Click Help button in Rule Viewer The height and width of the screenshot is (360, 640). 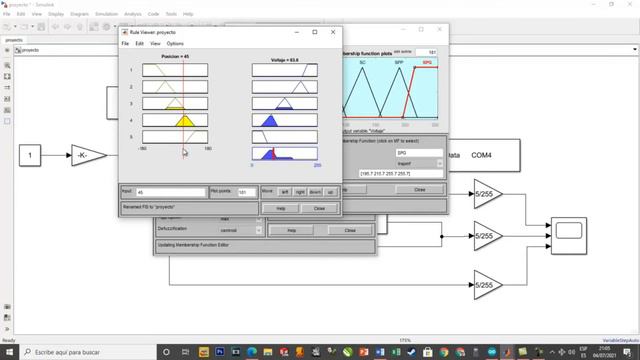(281, 208)
